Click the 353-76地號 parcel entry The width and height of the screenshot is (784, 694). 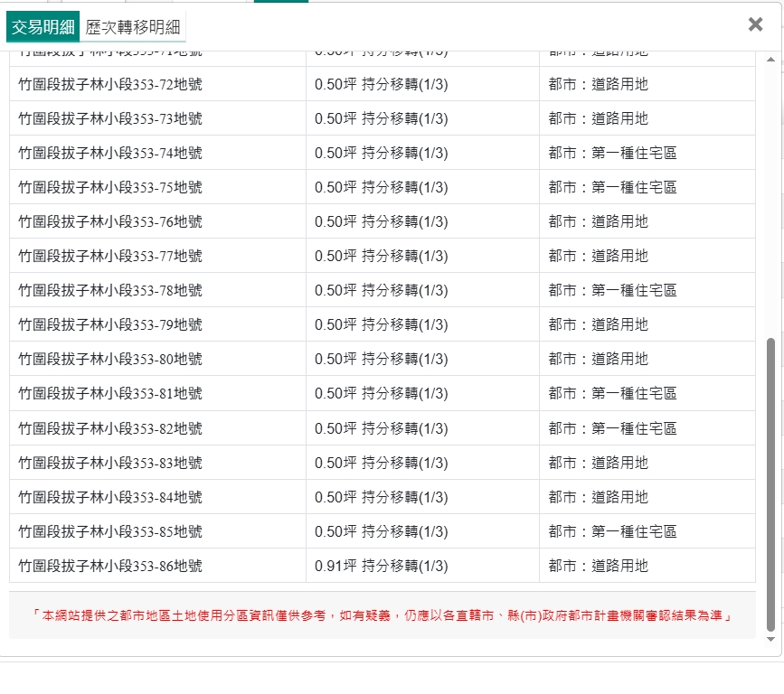(110, 221)
